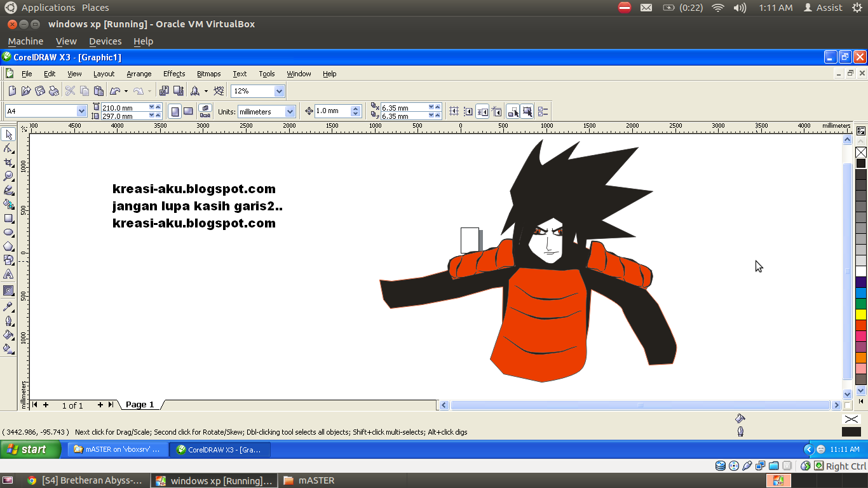Viewport: 868px width, 488px height.
Task: Cut selection with the scissors icon
Action: pos(71,91)
